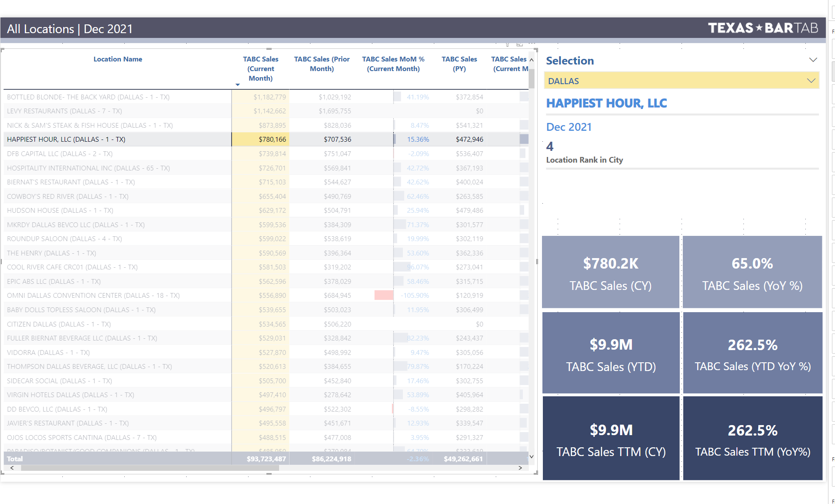Click the table's horizontal scrollbar thumb
Viewport: 835px width, 504px height.
(150, 468)
